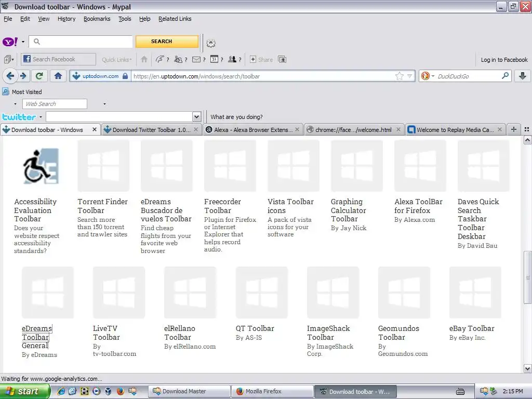Expand the Twitter logo dropdown arrow
Screen dimensions: 532x399
41,117
